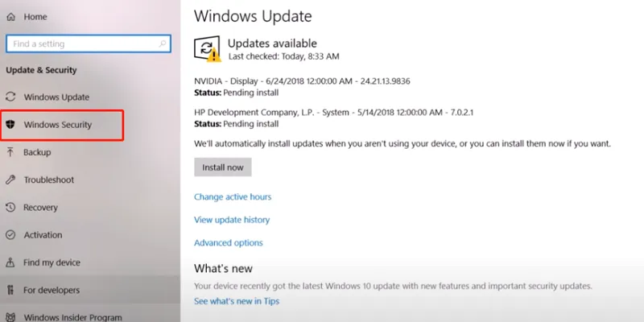Click the NVIDIA Display update entry text

click(x=302, y=81)
